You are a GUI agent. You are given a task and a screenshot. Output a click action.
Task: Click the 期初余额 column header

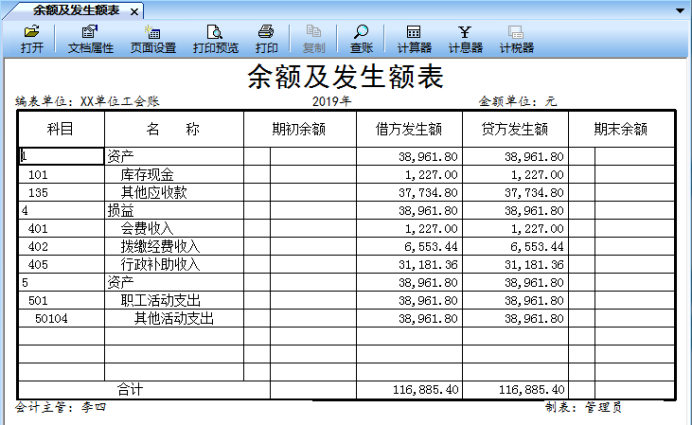click(299, 129)
